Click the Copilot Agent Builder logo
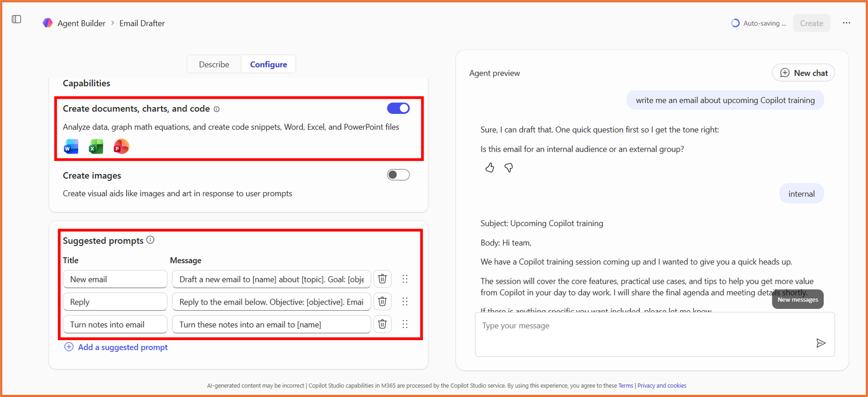 point(48,23)
